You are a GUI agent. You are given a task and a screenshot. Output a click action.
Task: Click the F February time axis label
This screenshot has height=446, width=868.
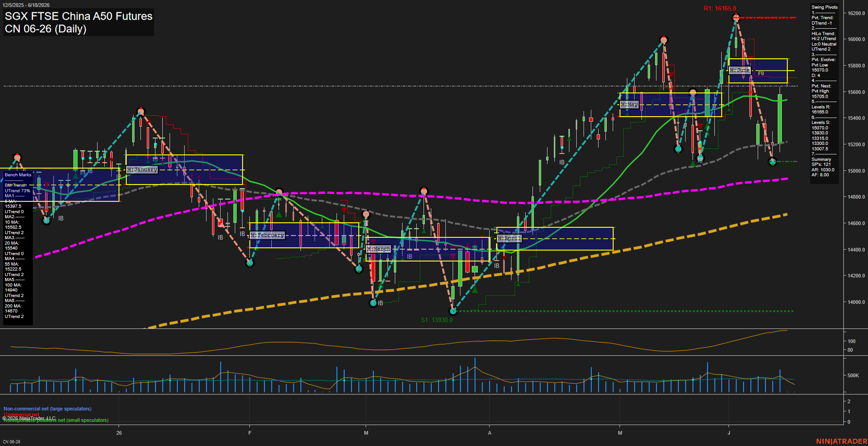(x=250, y=433)
